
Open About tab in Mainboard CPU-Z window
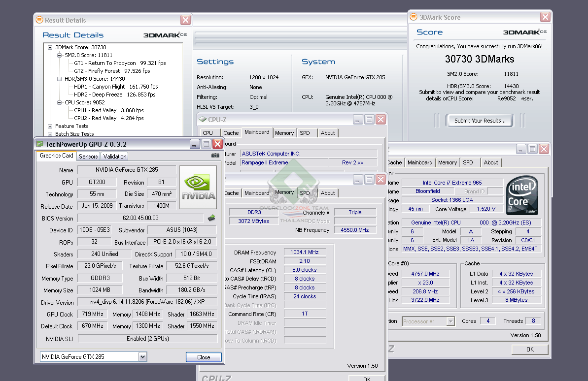[x=328, y=133]
